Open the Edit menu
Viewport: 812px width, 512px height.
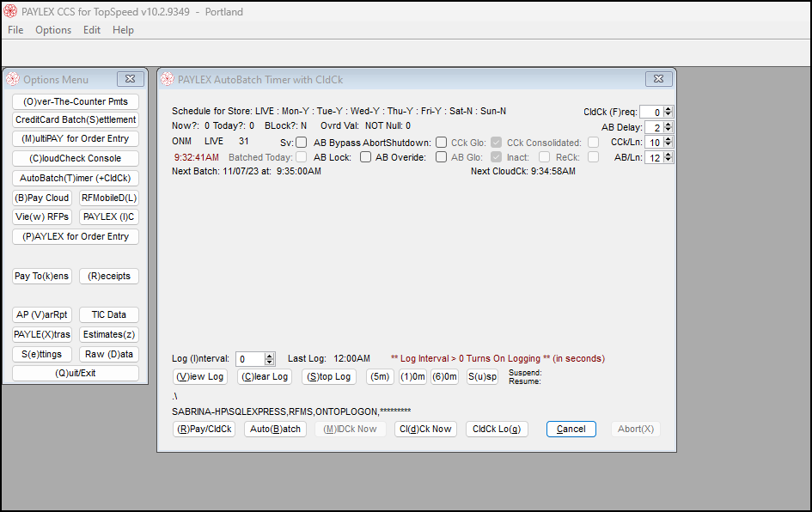92,30
